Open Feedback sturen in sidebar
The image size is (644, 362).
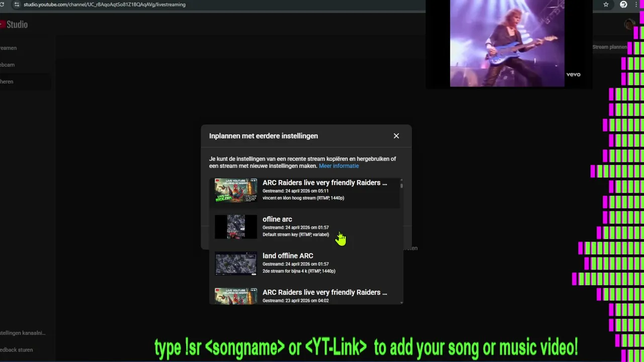click(x=17, y=350)
